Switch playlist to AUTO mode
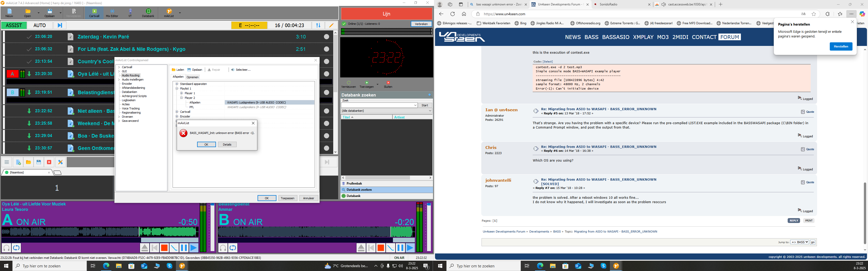The width and height of the screenshot is (868, 271). click(x=40, y=25)
